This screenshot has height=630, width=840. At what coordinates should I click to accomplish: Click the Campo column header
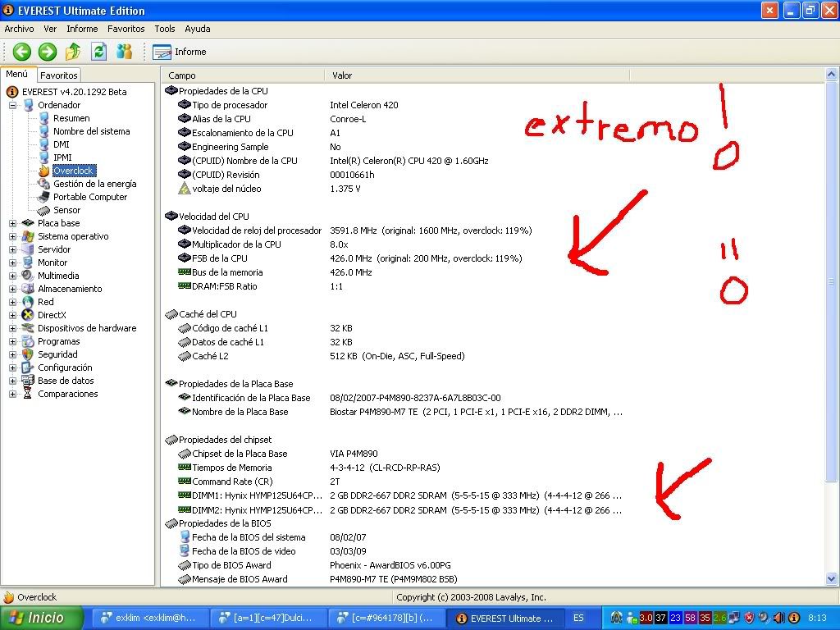click(243, 75)
